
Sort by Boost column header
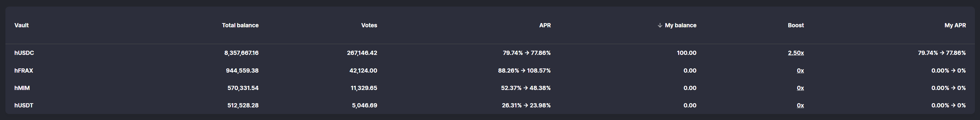click(795, 25)
